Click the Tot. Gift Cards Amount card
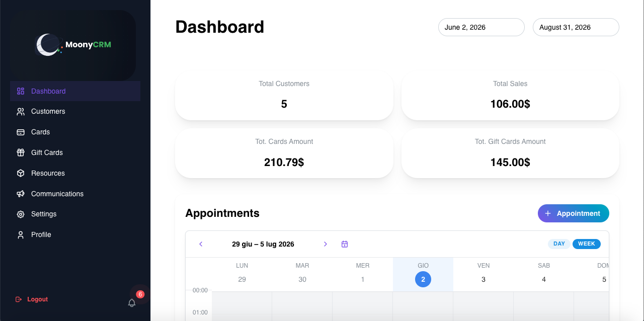The width and height of the screenshot is (644, 321). 510,153
